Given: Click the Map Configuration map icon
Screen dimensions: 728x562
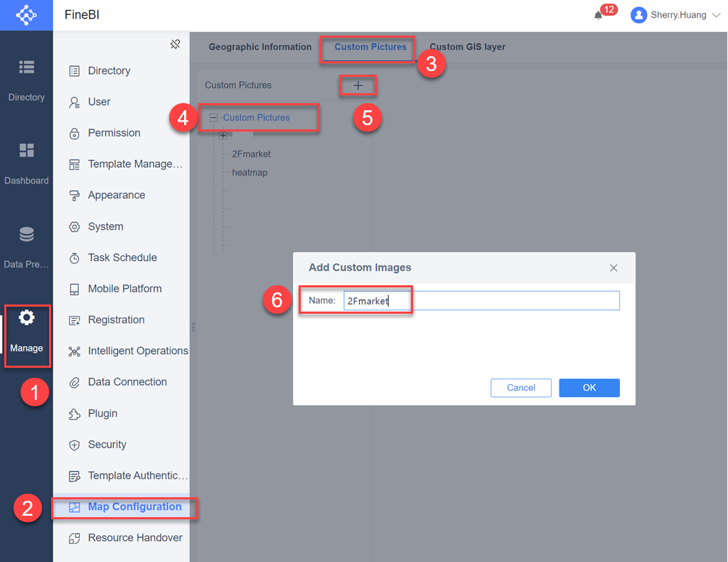Looking at the screenshot, I should coord(74,507).
